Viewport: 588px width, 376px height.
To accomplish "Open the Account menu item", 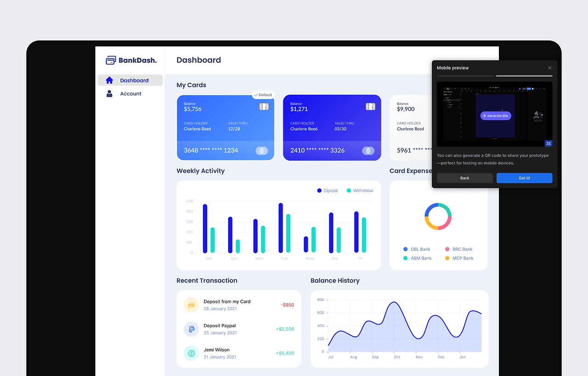I will [130, 94].
